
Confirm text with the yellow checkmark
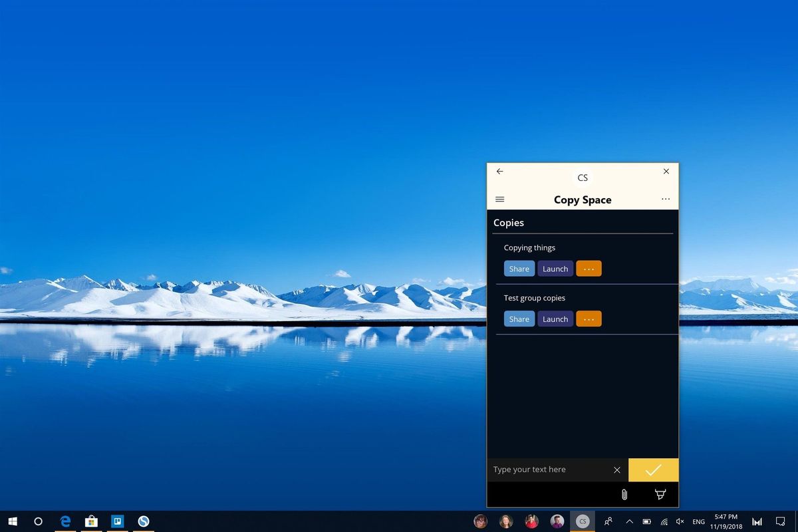click(x=652, y=469)
